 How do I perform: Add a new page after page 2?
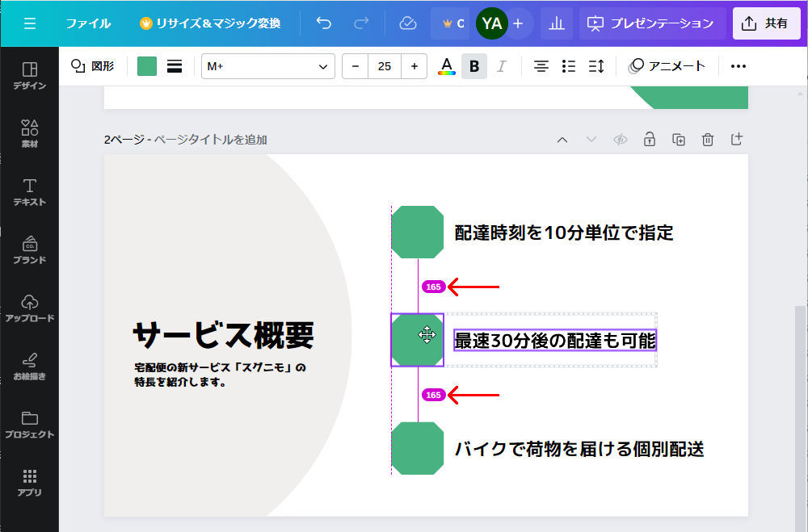point(737,140)
